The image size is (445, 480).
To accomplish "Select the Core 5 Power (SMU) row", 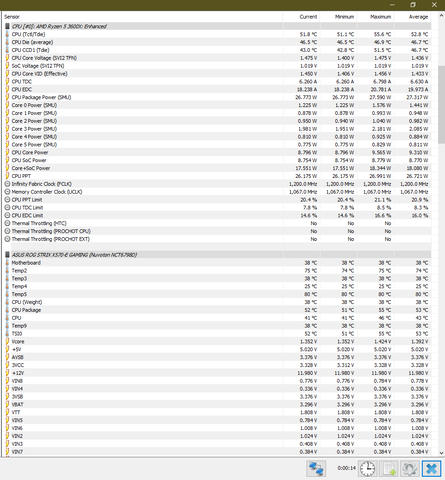I will pyautogui.click(x=218, y=144).
